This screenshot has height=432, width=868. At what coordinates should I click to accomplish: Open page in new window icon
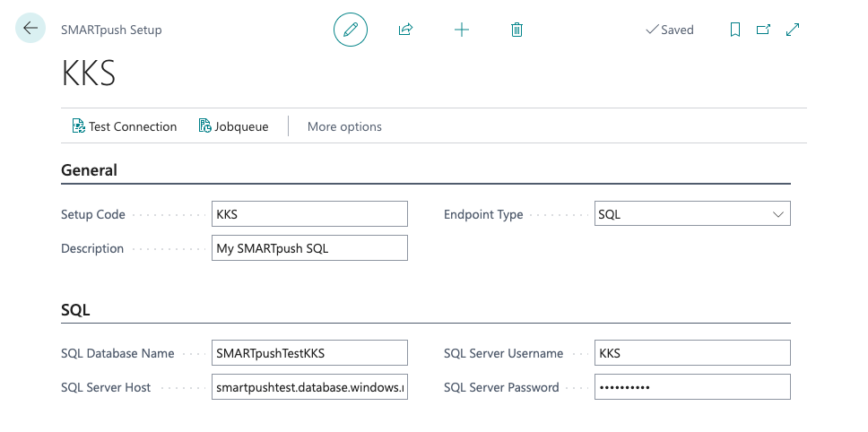(763, 30)
